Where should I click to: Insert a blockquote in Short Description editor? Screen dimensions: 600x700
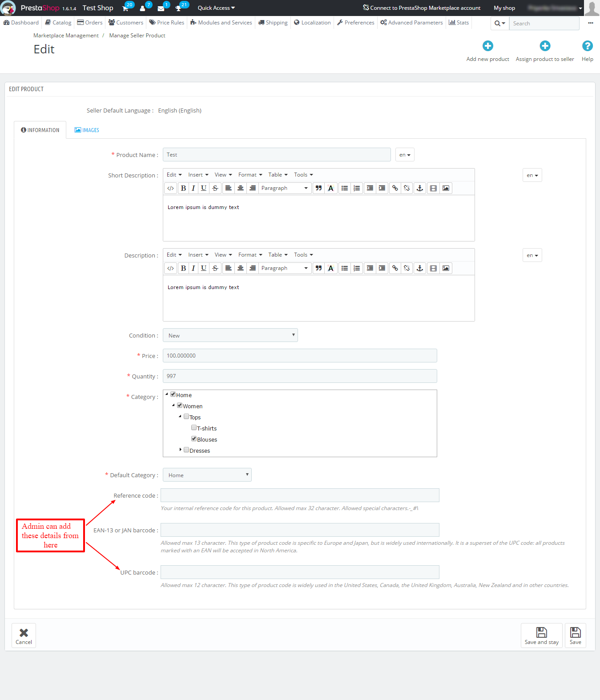point(318,188)
